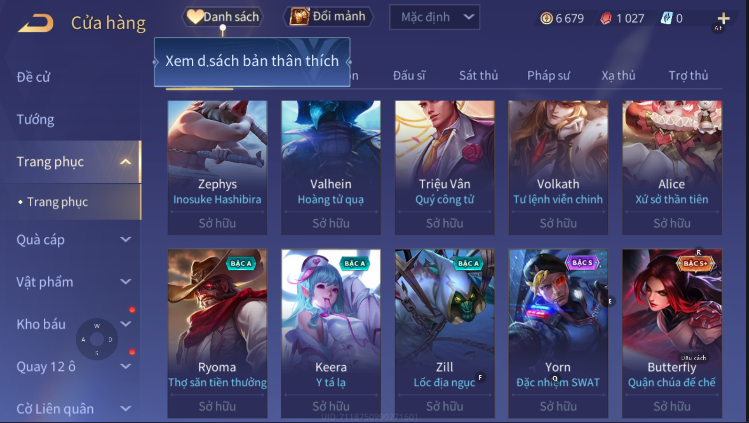Select the Sát thủ category tab

pos(478,75)
